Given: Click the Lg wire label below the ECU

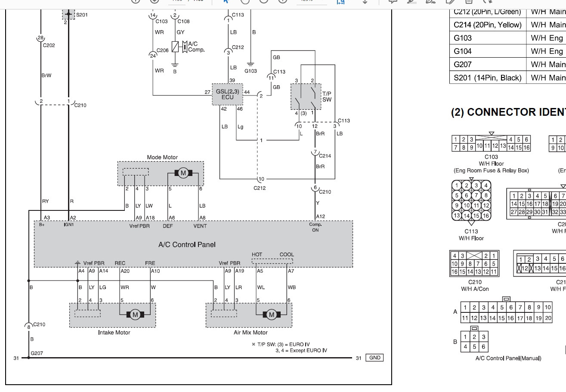Looking at the screenshot, I should pyautogui.click(x=240, y=127).
